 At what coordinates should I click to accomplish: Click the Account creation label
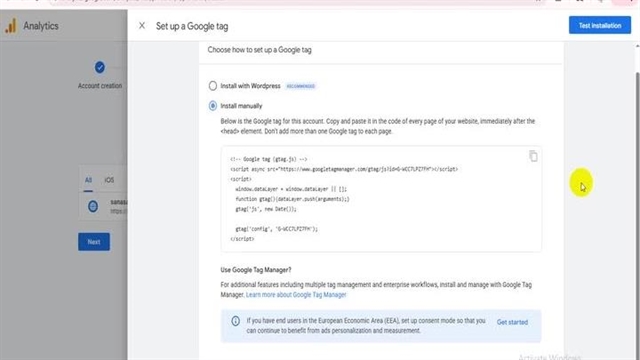pyautogui.click(x=100, y=86)
